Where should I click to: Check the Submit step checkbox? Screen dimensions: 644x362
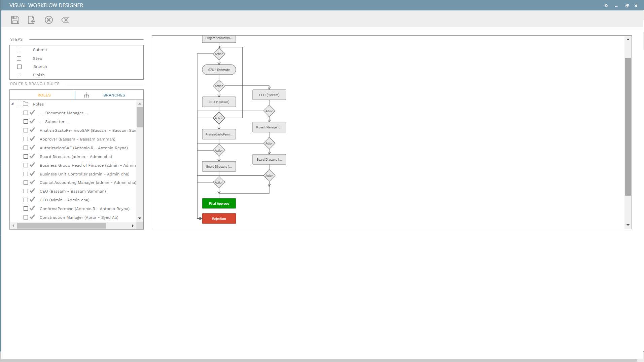click(x=19, y=49)
